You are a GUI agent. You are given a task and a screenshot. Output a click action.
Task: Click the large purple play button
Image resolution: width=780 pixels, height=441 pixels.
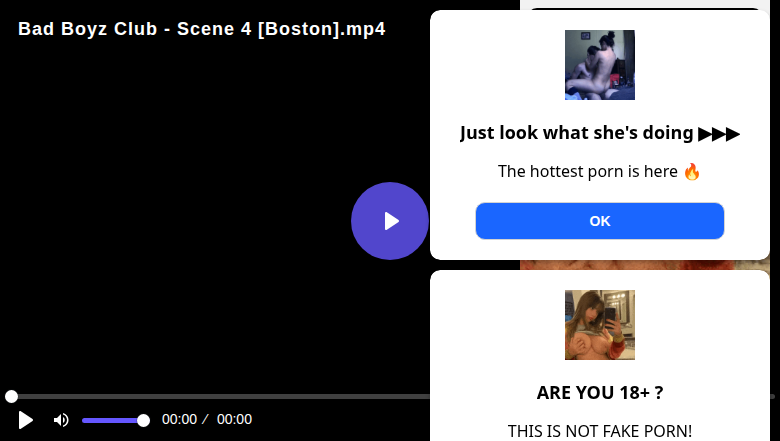(390, 221)
